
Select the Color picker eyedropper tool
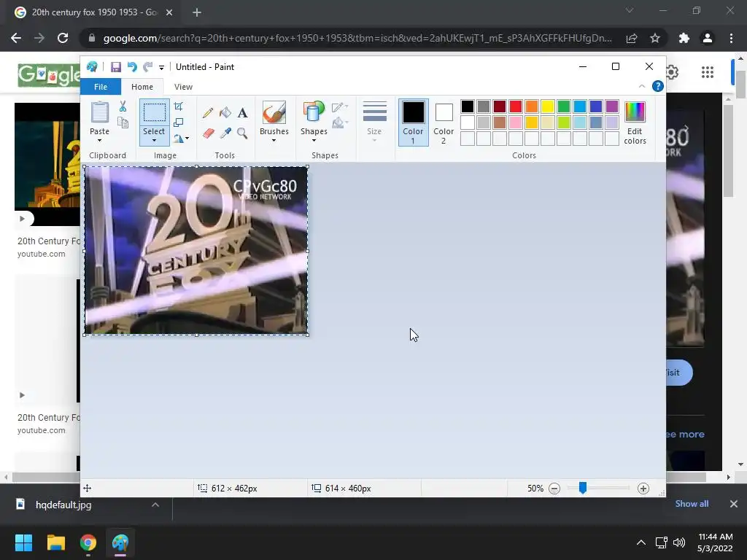225,133
